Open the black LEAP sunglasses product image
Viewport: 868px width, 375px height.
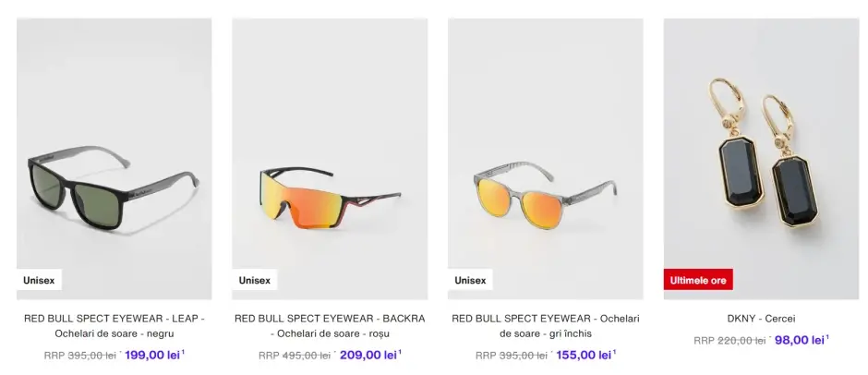click(x=114, y=159)
